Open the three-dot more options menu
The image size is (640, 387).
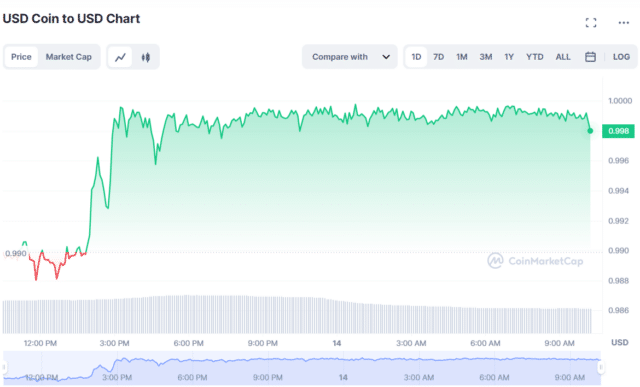pyautogui.click(x=623, y=23)
